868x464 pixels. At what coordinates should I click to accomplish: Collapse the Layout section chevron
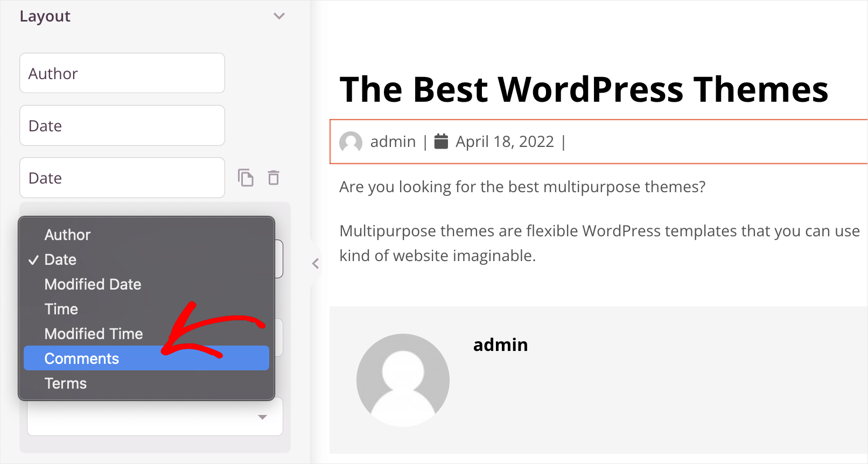279,16
